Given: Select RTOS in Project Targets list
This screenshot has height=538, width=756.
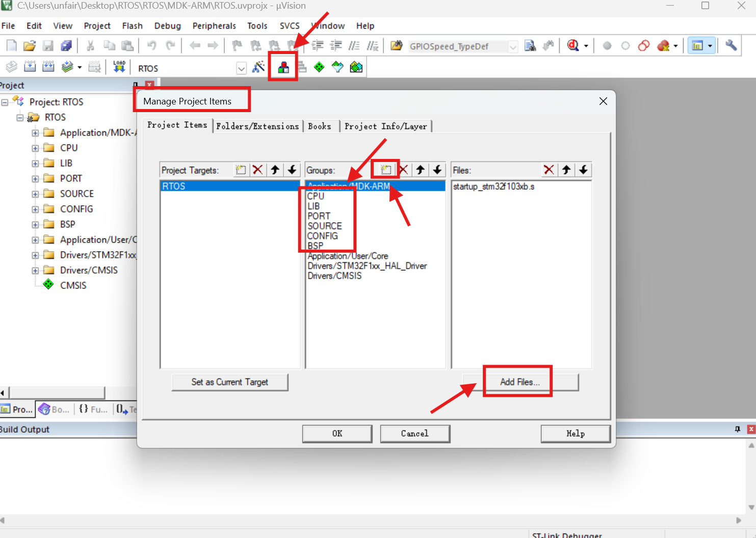Looking at the screenshot, I should coord(230,186).
